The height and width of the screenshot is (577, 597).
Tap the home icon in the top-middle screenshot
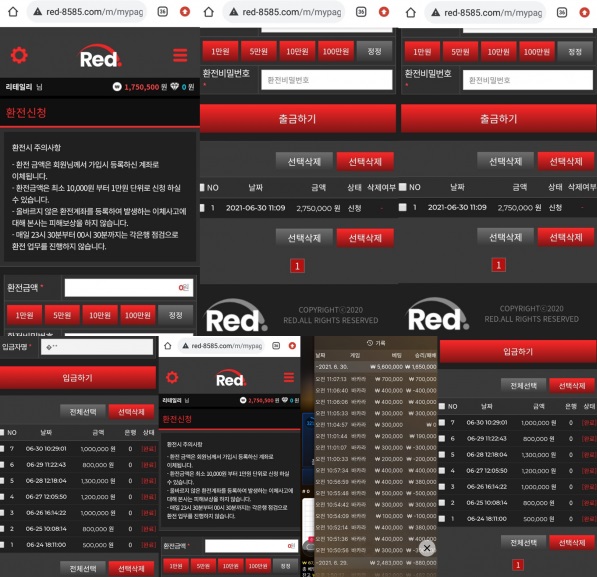(209, 12)
